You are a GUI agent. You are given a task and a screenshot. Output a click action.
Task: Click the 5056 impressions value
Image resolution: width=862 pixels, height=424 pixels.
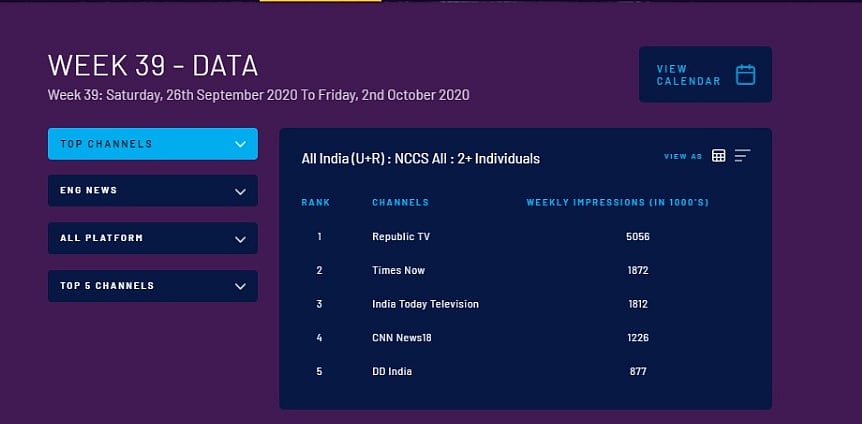coord(638,237)
